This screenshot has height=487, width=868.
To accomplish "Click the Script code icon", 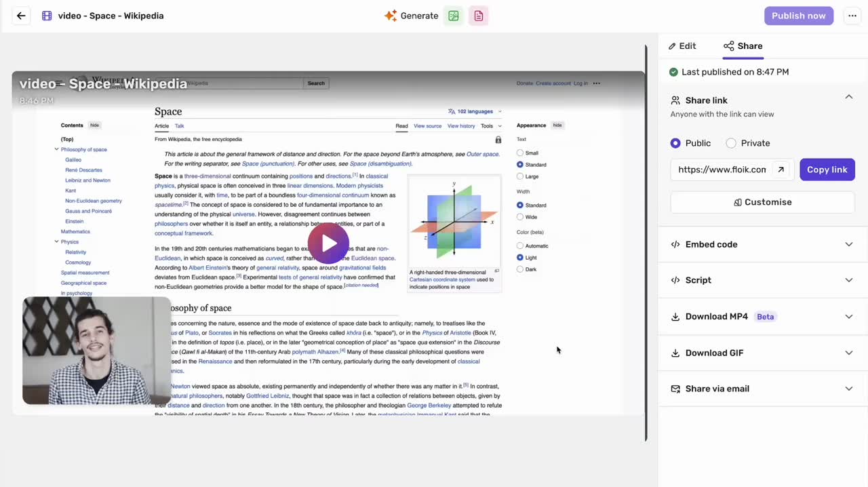I will 675,280.
